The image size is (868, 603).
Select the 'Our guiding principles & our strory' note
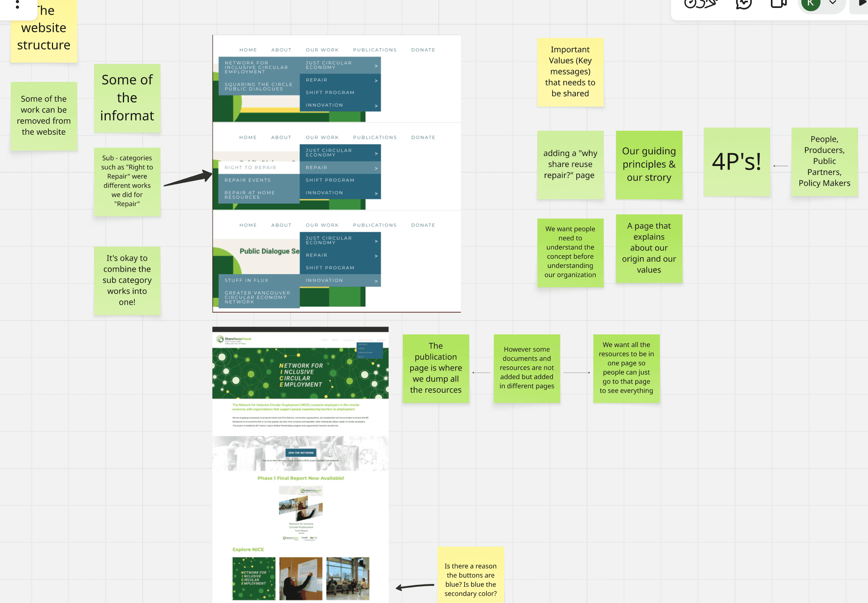649,164
